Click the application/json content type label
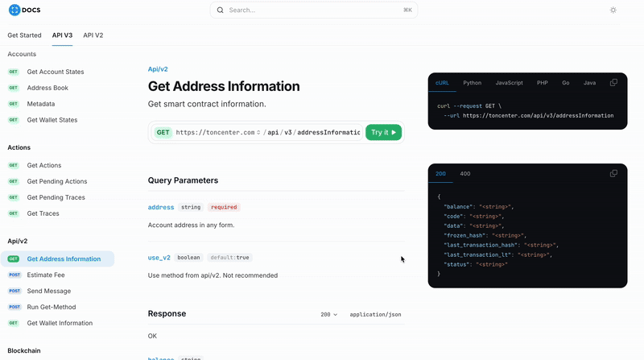Image resolution: width=644 pixels, height=360 pixels. tap(375, 314)
